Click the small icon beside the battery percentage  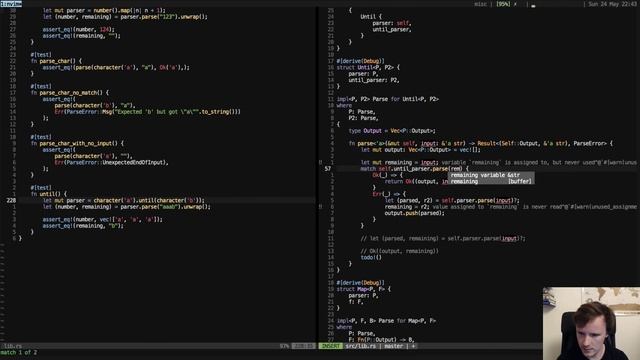(x=515, y=4)
